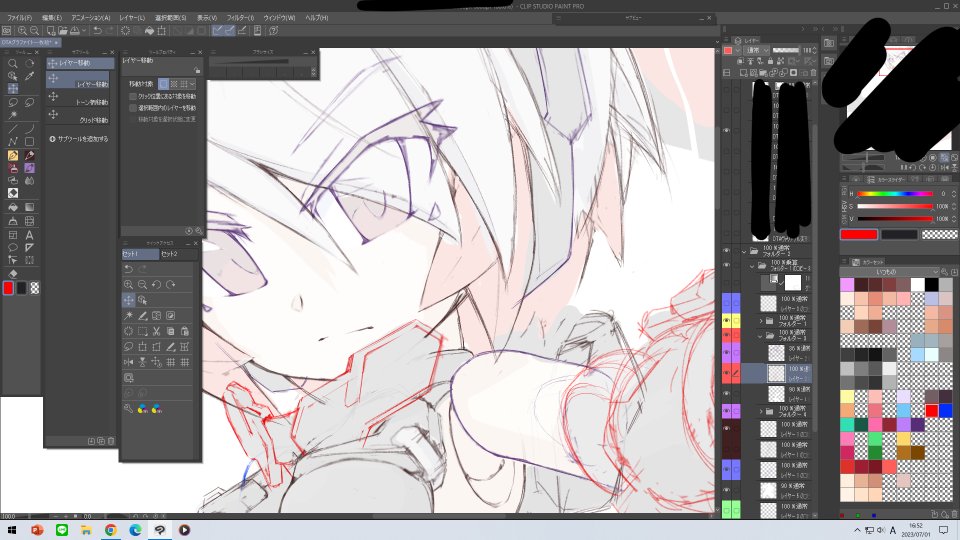Open the Save icon dropdown arrow in command bar

pyautogui.click(x=83, y=31)
